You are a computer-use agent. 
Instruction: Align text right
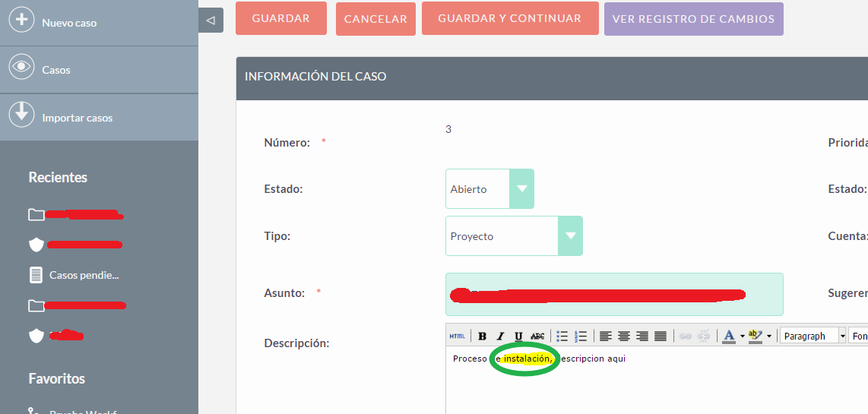pos(642,336)
